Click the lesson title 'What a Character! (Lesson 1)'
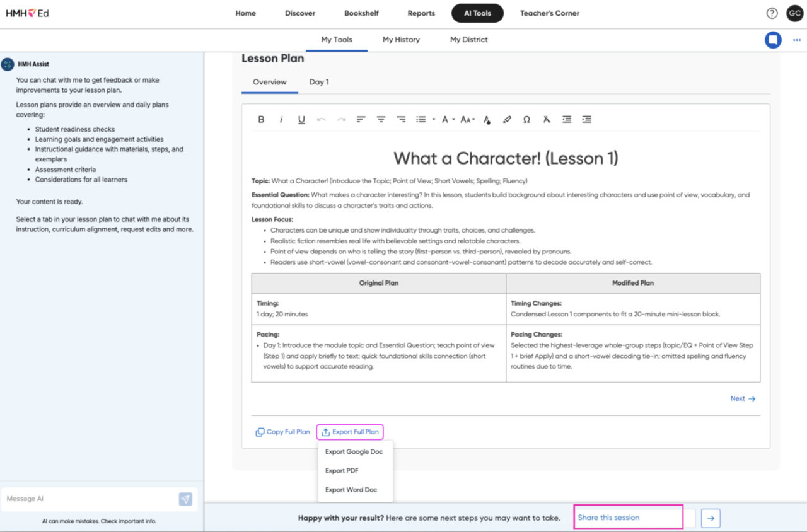Viewport: 807px width, 532px height. click(x=506, y=158)
